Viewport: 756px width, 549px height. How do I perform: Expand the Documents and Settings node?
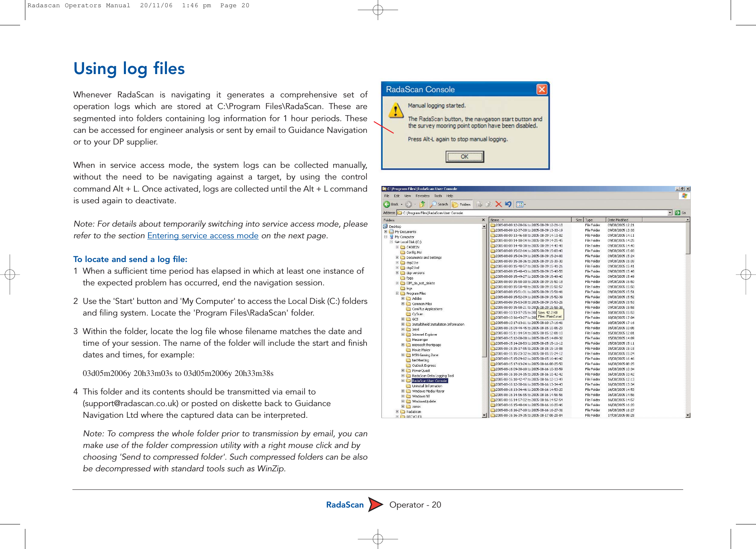pos(397,258)
